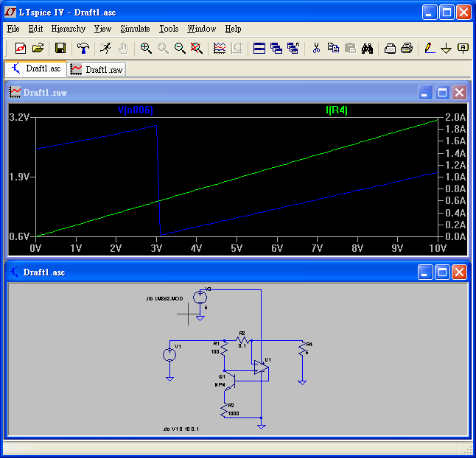
Task: Open the Tools menu
Action: [x=169, y=29]
